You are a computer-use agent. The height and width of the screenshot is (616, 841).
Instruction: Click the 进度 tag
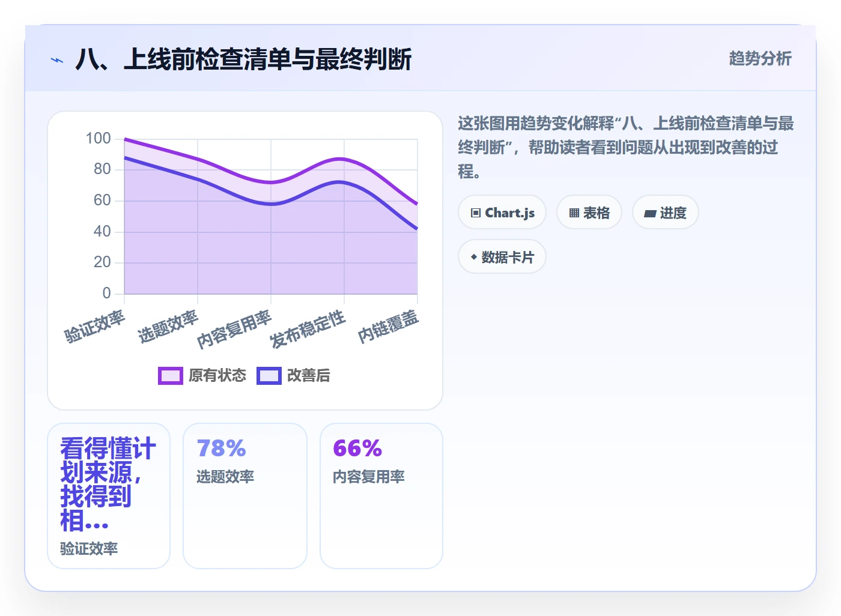click(x=666, y=213)
